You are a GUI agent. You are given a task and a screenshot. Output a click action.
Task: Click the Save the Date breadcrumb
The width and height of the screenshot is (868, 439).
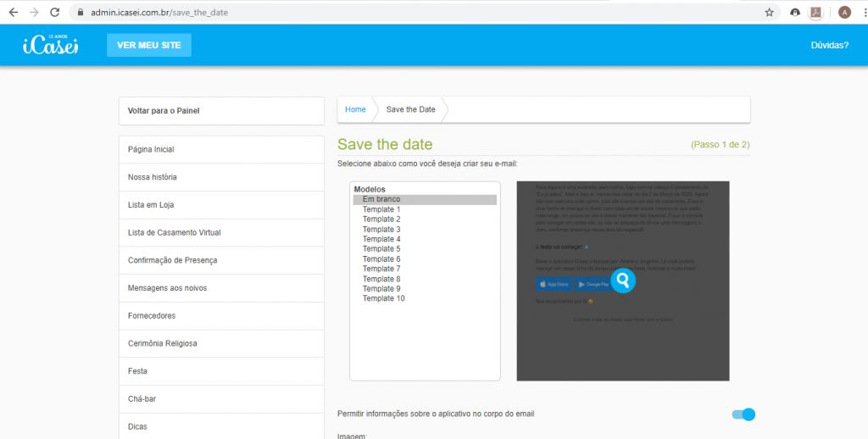[x=411, y=109]
